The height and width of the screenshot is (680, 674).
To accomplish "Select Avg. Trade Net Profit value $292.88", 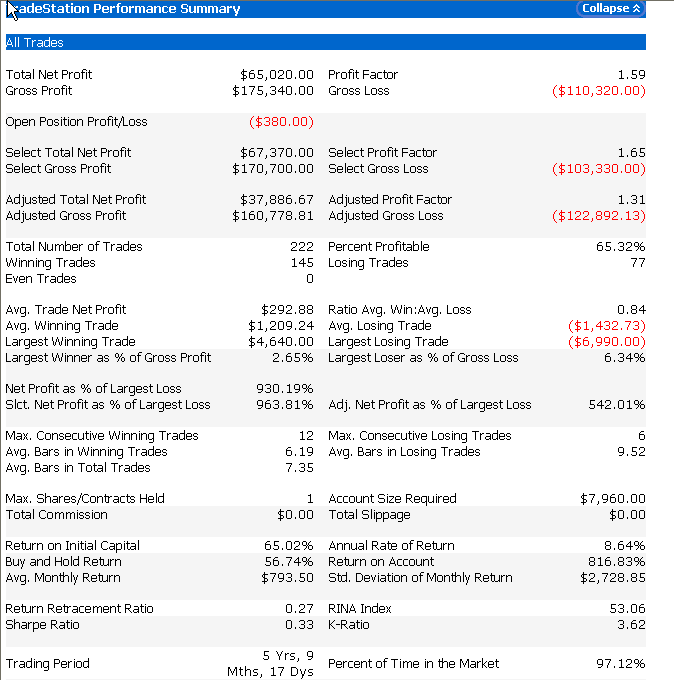I will coord(287,310).
